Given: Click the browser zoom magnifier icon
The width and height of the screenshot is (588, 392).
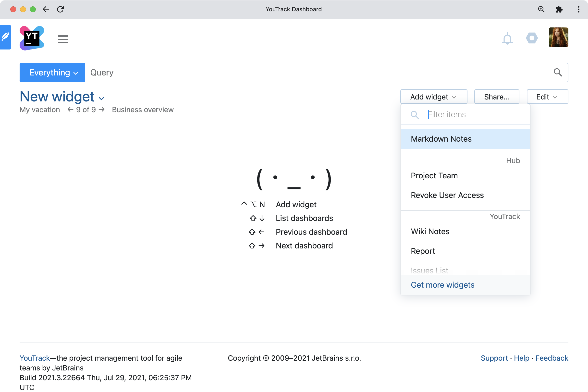Looking at the screenshot, I should point(541,9).
